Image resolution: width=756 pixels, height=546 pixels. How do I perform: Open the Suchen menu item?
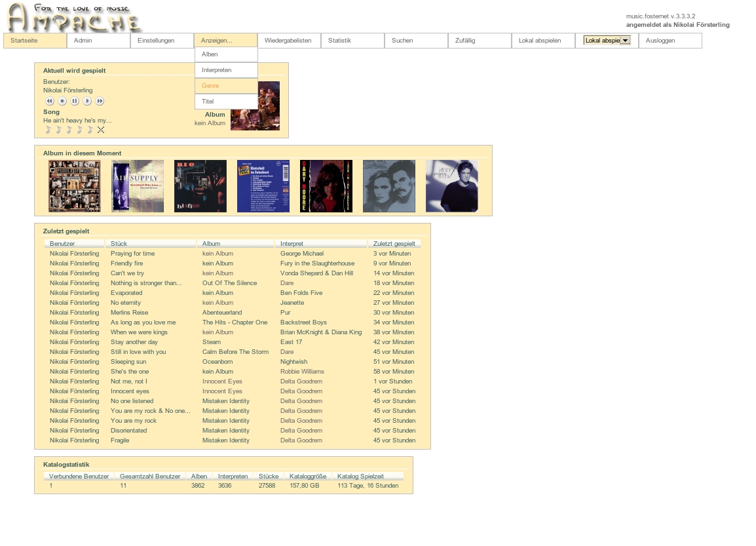coord(416,41)
